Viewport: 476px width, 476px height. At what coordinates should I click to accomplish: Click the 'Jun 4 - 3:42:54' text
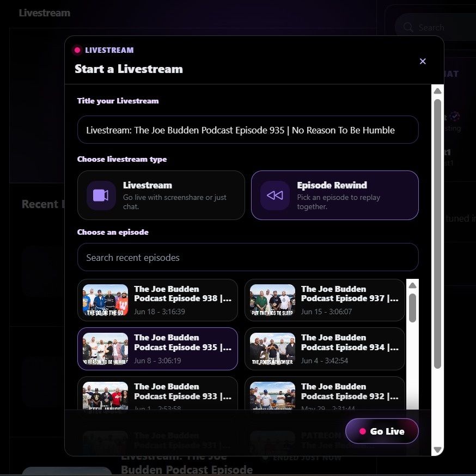point(325,361)
